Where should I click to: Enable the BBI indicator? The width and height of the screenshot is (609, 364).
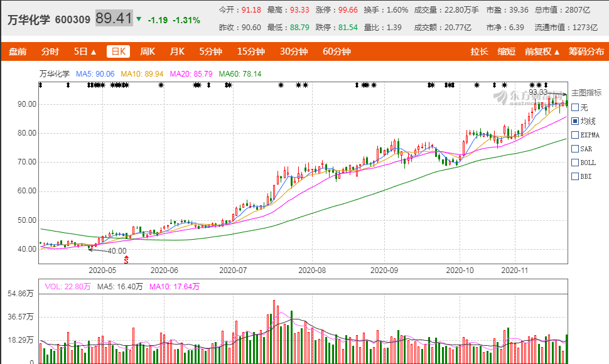coord(575,176)
